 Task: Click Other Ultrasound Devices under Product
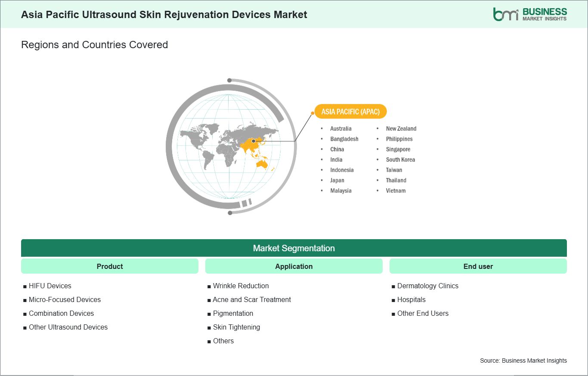[68, 327]
